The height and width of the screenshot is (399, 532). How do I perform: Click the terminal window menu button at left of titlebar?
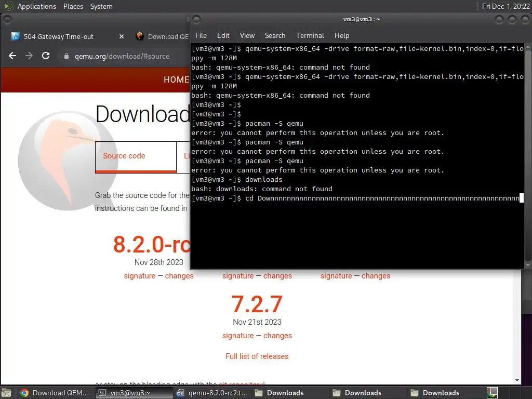(196, 20)
